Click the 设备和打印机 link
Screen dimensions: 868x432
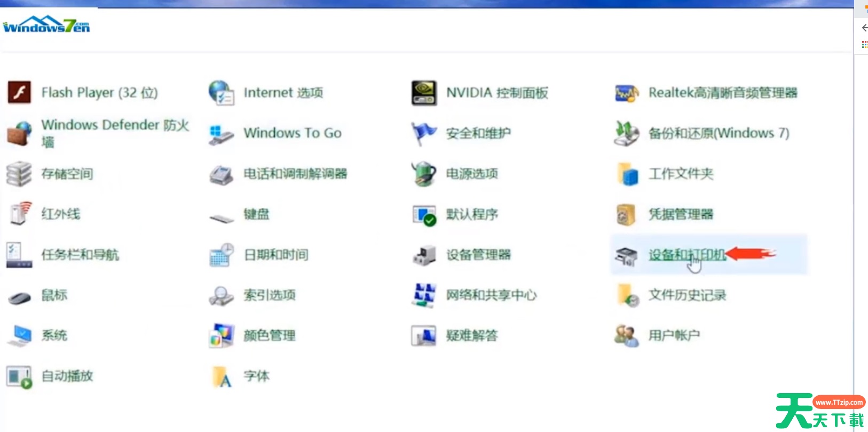tap(686, 255)
